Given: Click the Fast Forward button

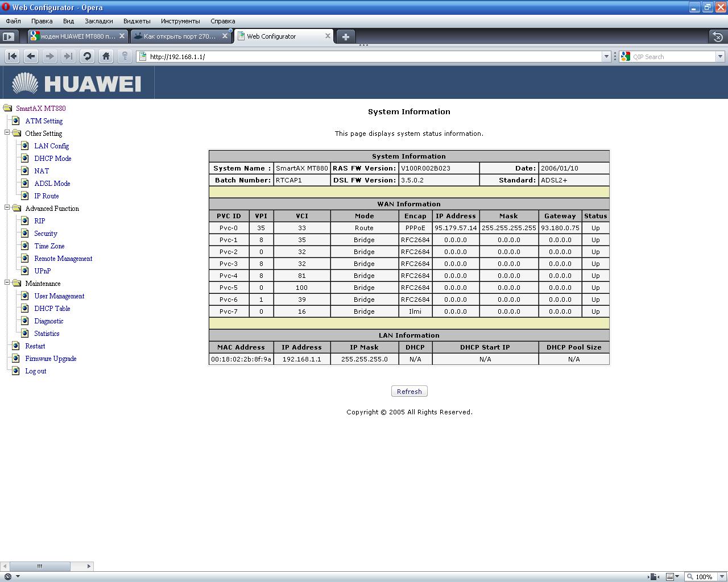Looking at the screenshot, I should click(68, 56).
